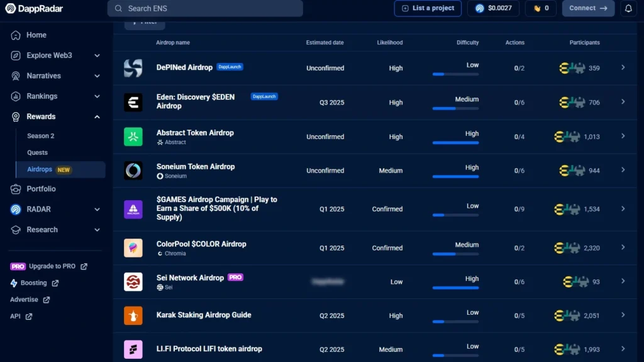The image size is (644, 362).
Task: Click the RADAR sidebar icon
Action: click(16, 210)
